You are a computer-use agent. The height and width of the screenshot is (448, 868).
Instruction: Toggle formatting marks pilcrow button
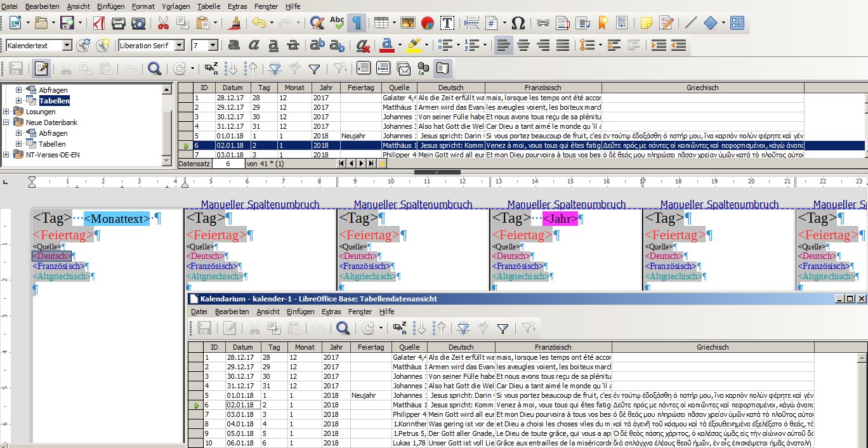[x=357, y=23]
